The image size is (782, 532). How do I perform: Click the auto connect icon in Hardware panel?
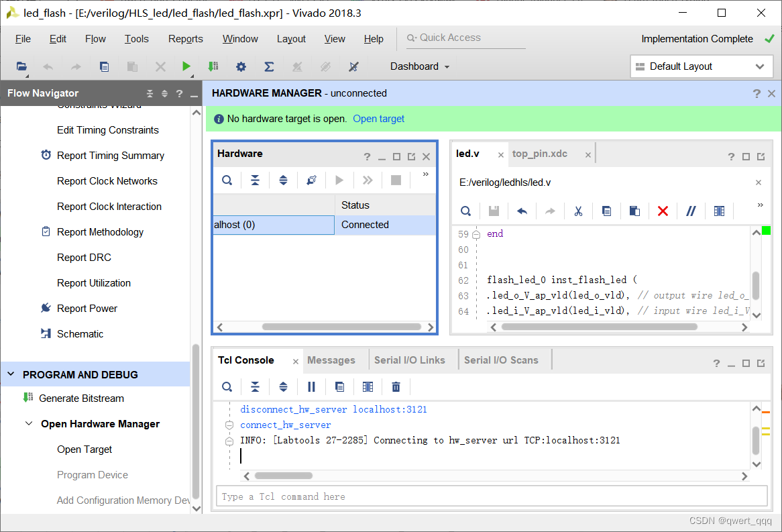pos(311,180)
